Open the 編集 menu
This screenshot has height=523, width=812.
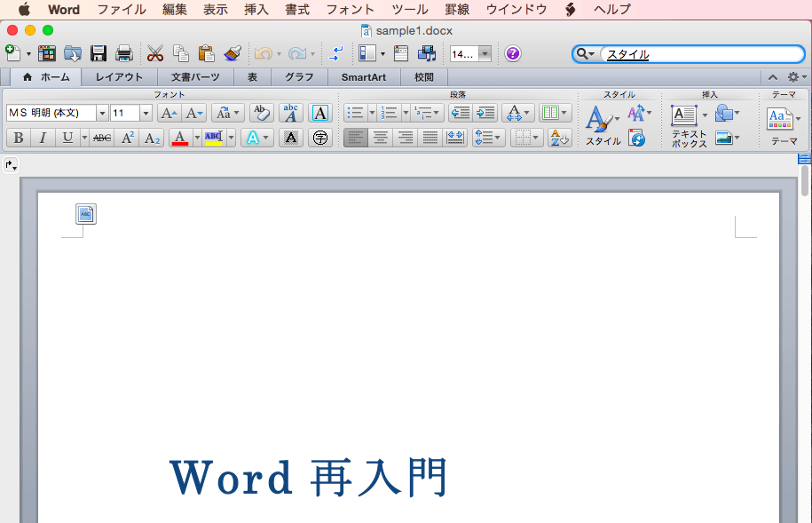click(175, 10)
